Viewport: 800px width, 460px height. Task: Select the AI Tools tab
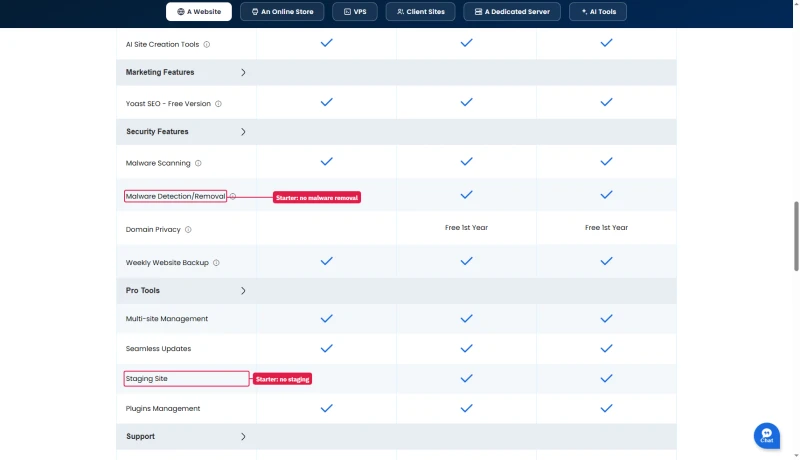[598, 12]
